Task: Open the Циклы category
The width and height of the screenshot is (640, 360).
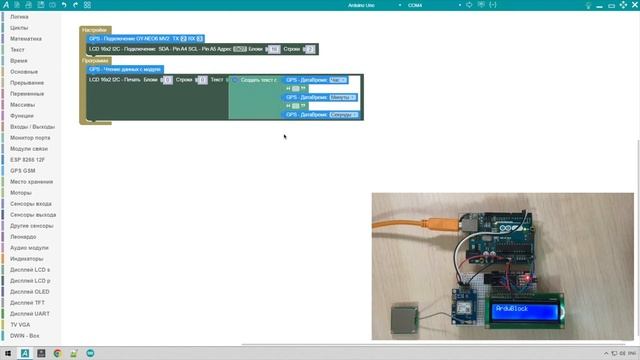Action: coord(19,28)
